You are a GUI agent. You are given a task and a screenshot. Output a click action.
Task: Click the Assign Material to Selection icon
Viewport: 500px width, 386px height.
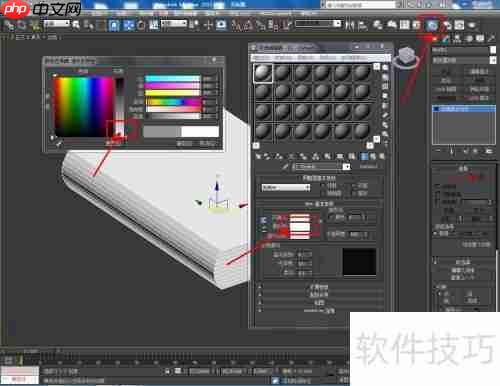279,156
